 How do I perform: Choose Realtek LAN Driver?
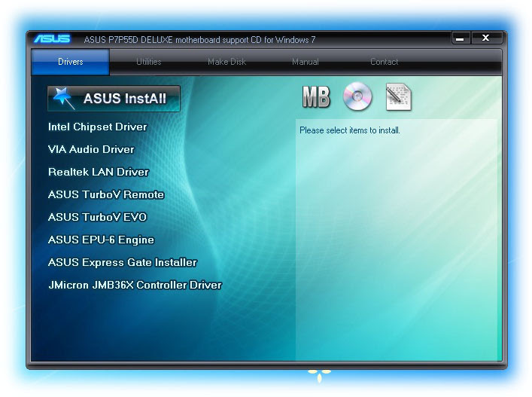point(99,172)
